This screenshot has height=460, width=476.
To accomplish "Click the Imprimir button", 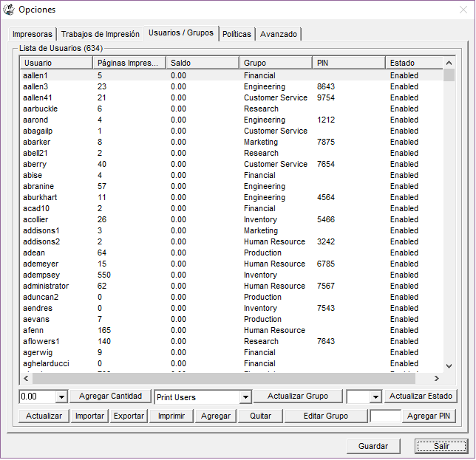I will (x=171, y=416).
